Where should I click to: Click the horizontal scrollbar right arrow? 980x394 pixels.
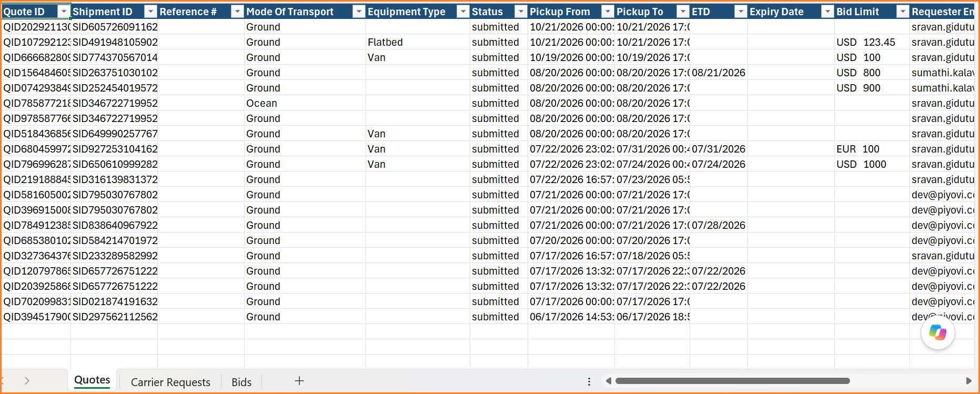(968, 381)
